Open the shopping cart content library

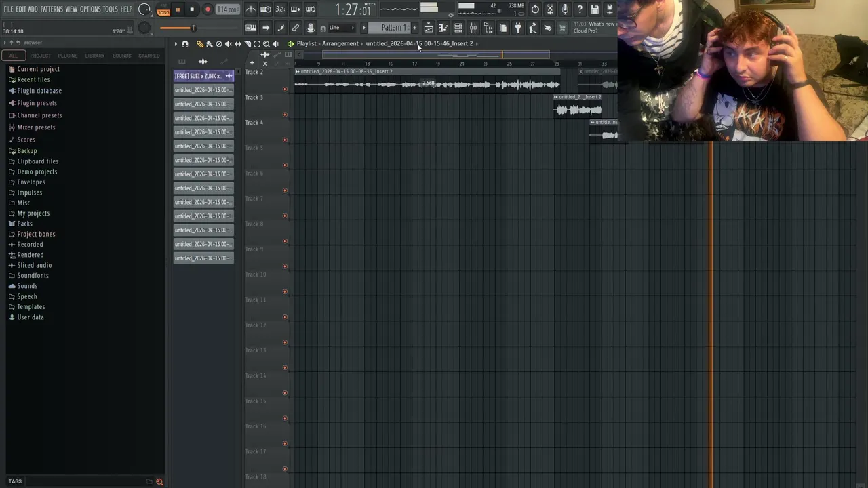coord(562,28)
